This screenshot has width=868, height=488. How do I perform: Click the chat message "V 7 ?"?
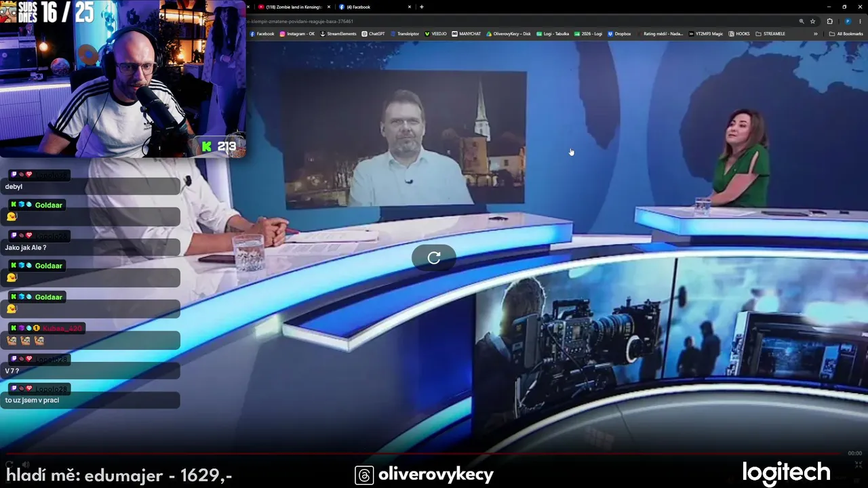coord(12,371)
